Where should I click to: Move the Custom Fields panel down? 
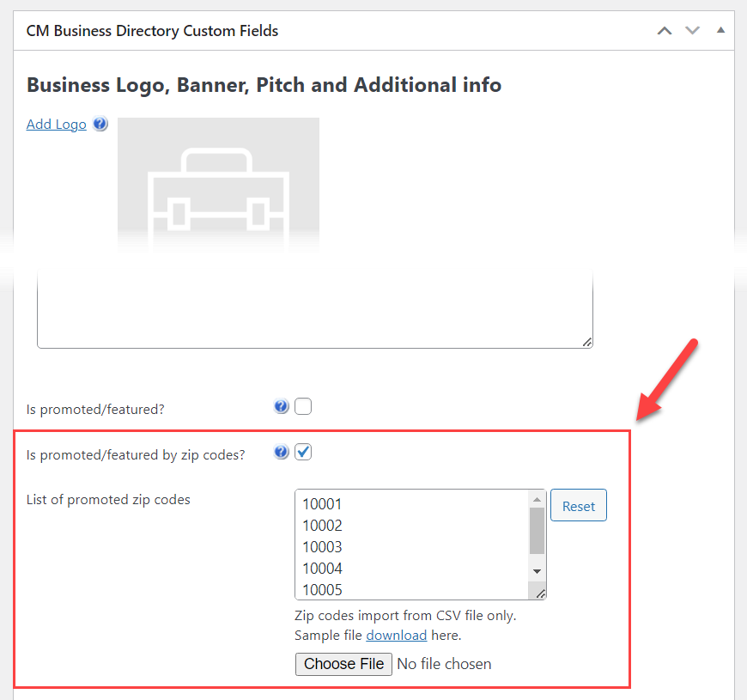point(692,31)
